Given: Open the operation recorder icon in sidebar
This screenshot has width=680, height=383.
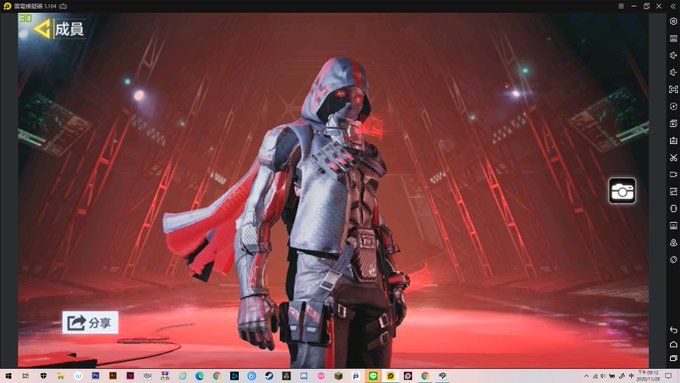Looking at the screenshot, I should coord(673,106).
